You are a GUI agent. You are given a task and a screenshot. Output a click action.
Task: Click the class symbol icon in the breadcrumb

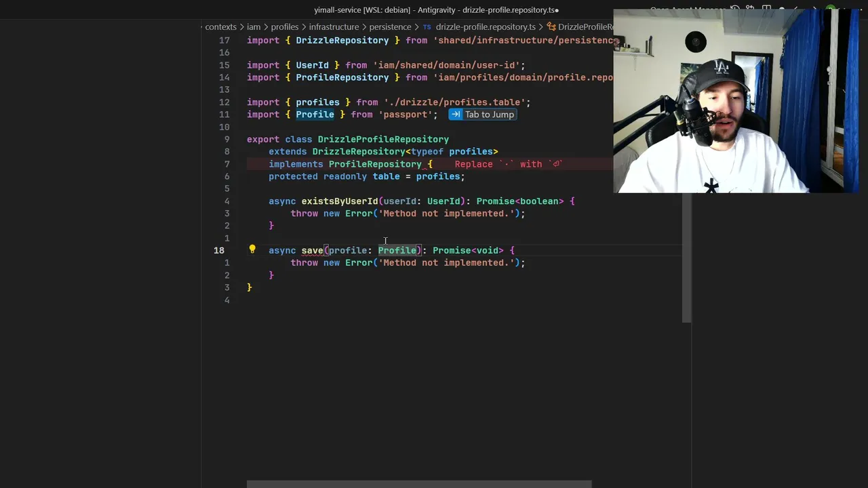[551, 27]
